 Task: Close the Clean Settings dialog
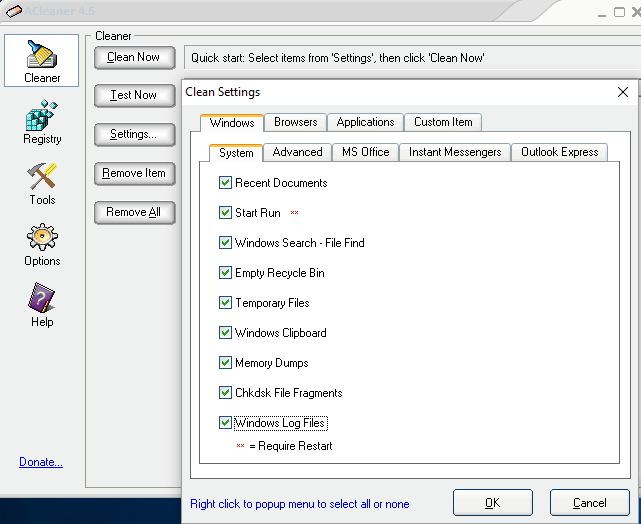(x=623, y=92)
